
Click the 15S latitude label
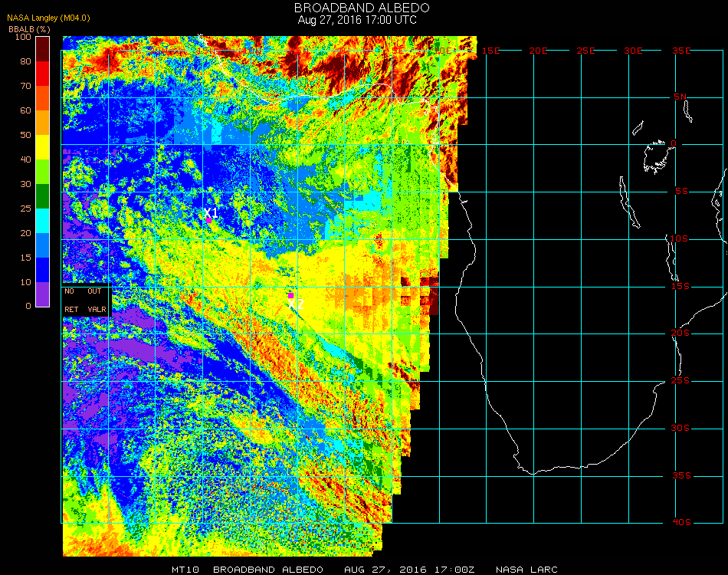680,286
